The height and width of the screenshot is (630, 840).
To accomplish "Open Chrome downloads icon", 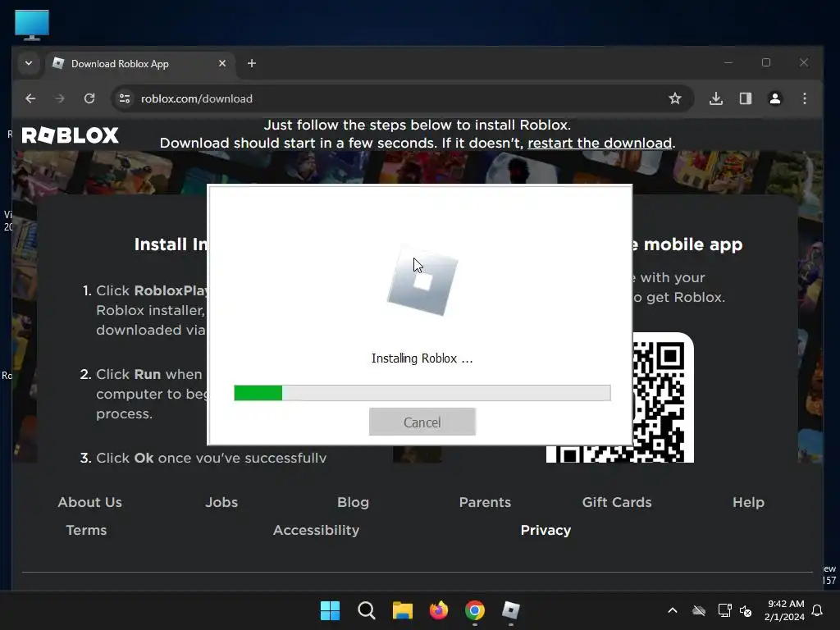I will point(716,98).
